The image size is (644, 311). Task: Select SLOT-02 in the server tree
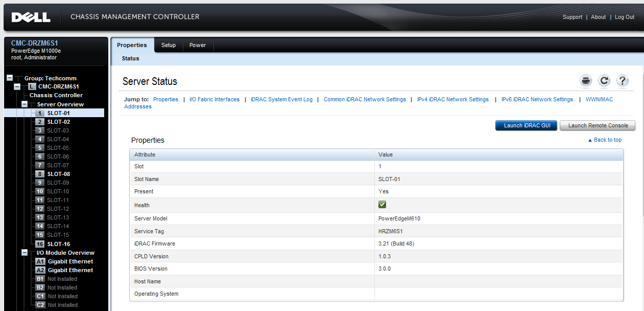coord(59,122)
